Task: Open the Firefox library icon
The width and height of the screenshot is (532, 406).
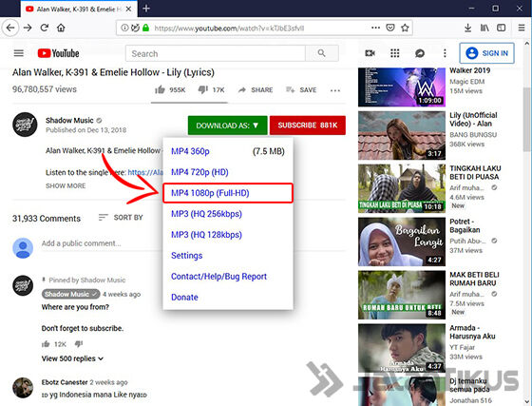Action: [484, 28]
